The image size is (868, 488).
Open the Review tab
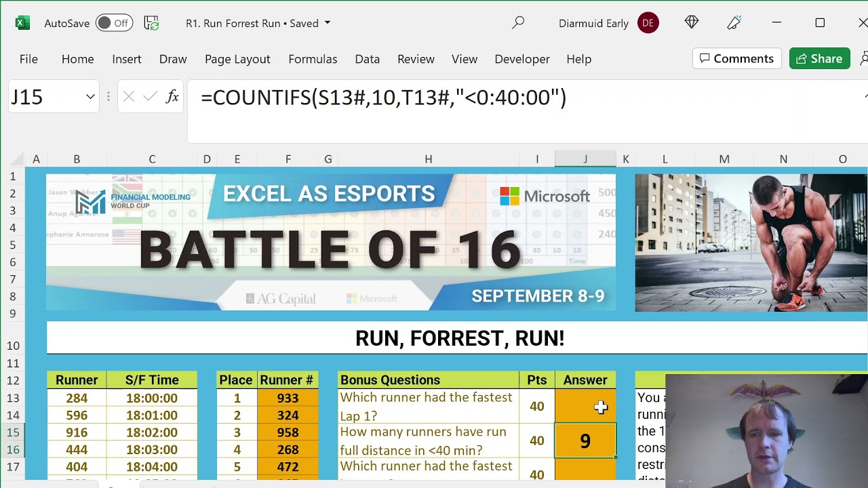416,59
